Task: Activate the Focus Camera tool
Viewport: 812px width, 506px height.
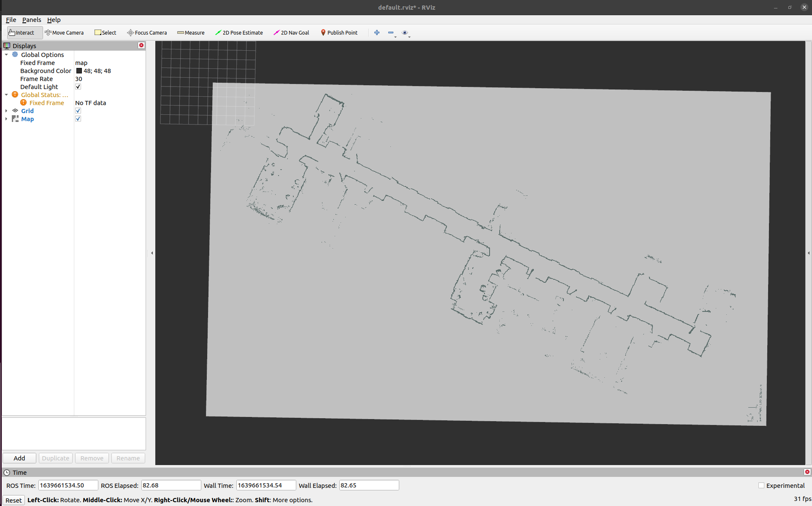Action: [147, 32]
